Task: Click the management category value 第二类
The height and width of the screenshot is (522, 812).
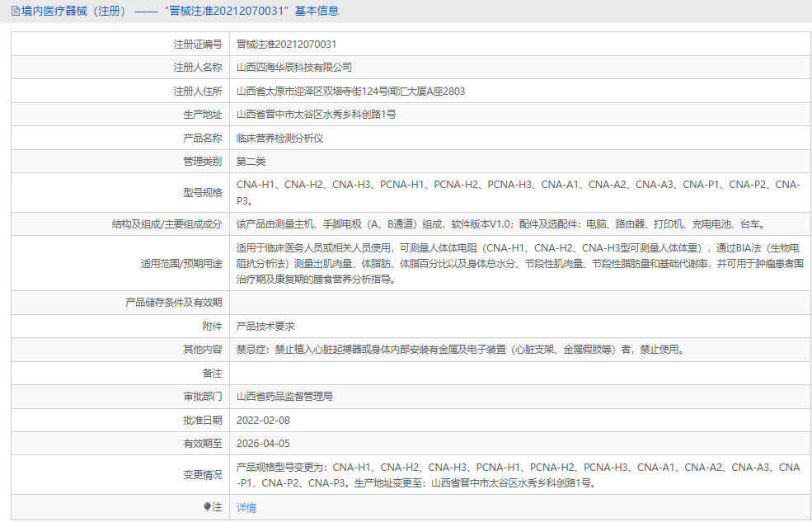Action: (x=251, y=162)
